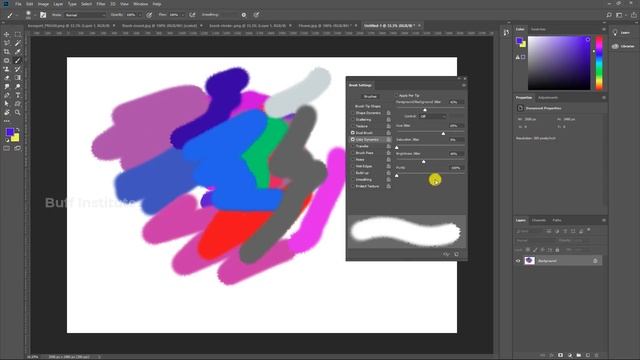The image size is (640, 360).
Task: Select the Eyedropper tool
Action: pyautogui.click(x=18, y=52)
